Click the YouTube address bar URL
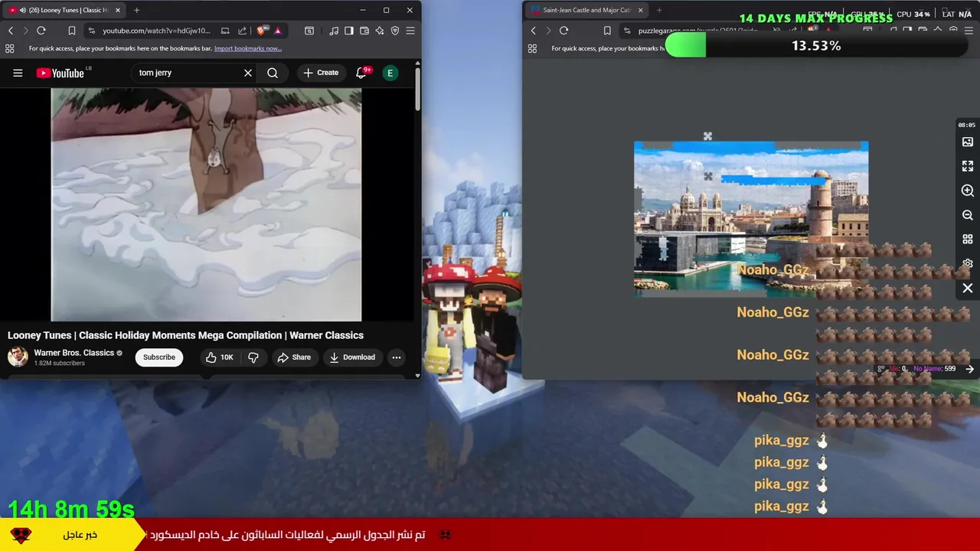 tap(156, 31)
